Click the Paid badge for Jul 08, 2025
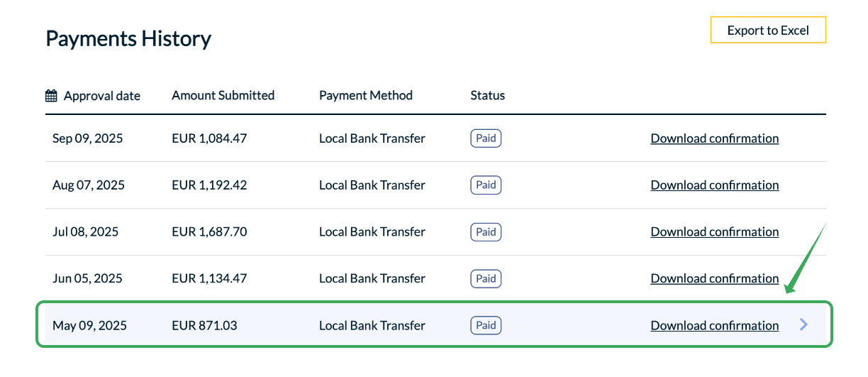This screenshot has height=377, width=868. point(486,232)
